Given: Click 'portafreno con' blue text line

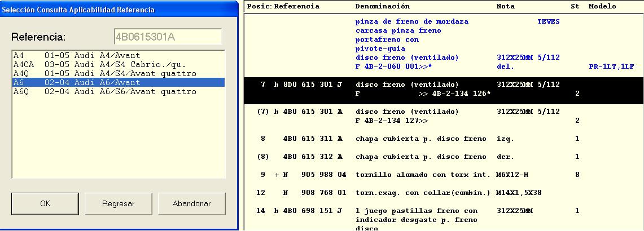Looking at the screenshot, I should (x=387, y=39).
